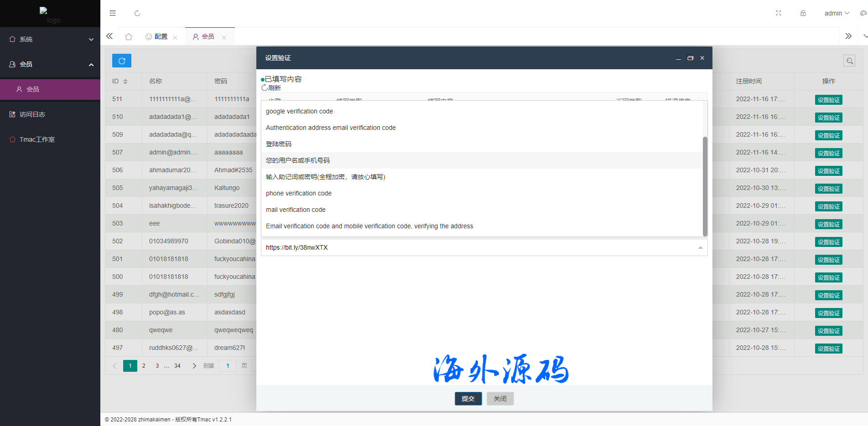Go to the home tab icon

tap(129, 37)
